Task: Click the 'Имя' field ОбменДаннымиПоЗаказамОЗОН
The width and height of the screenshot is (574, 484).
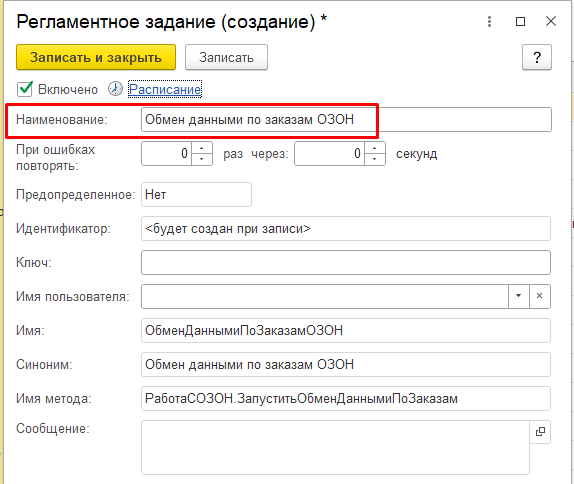Action: click(346, 330)
